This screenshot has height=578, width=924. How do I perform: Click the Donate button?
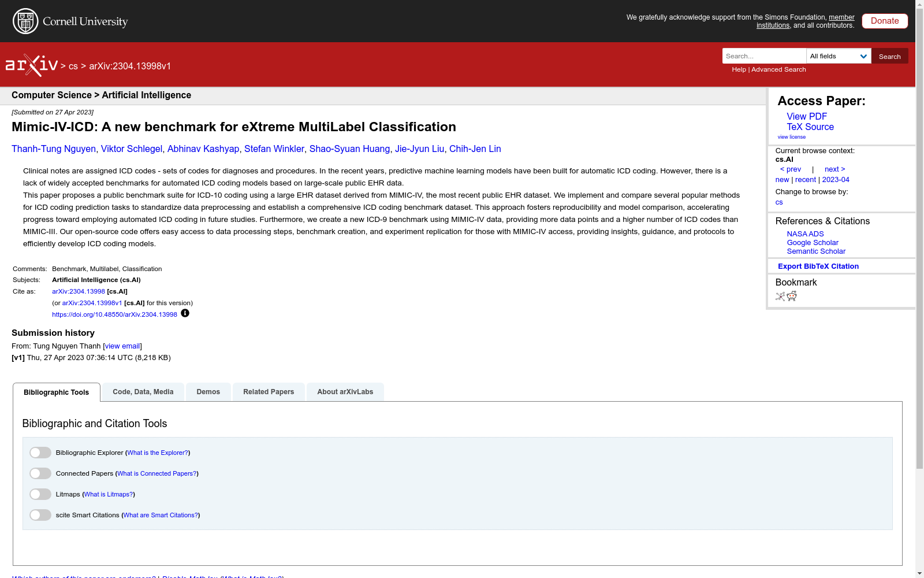tap(885, 21)
